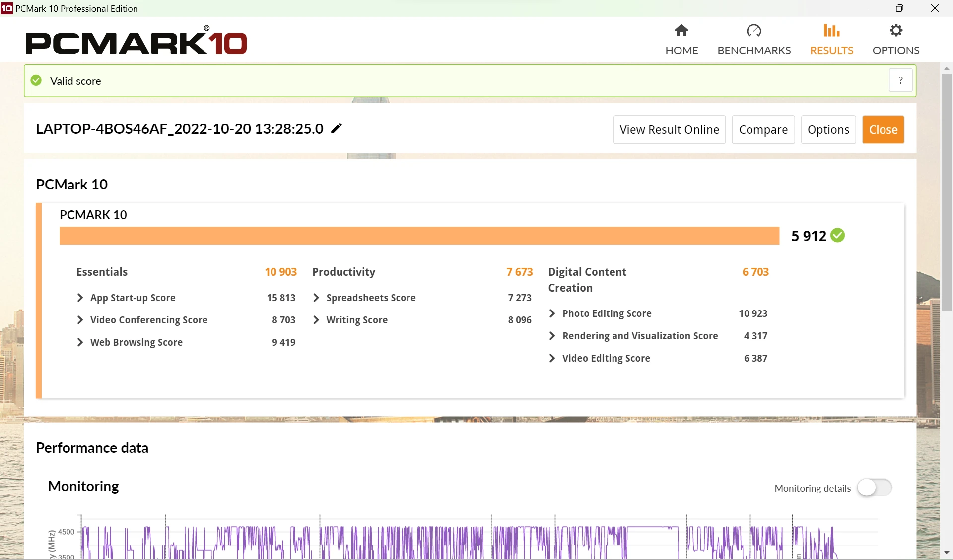Open the HOME tab
Image resolution: width=953 pixels, height=560 pixels.
pos(681,40)
